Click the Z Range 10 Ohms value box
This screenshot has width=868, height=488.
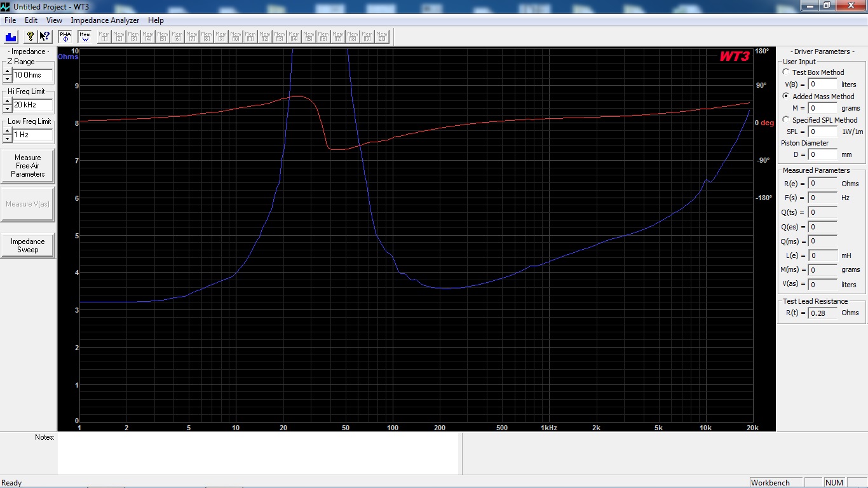[x=33, y=75]
